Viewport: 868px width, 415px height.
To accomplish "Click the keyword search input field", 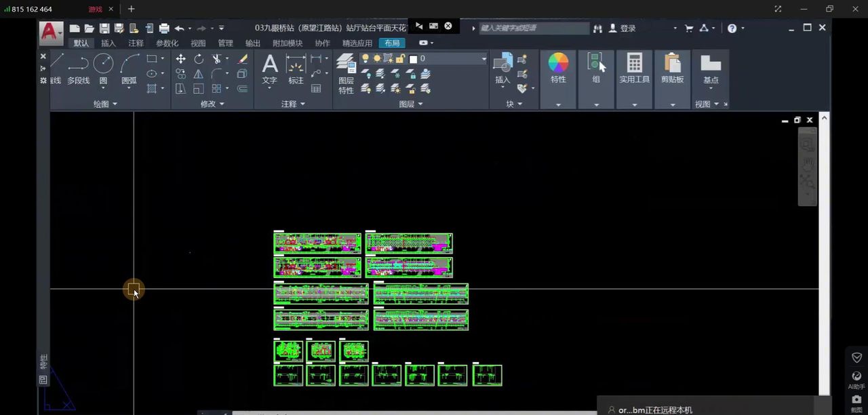I will coord(534,28).
